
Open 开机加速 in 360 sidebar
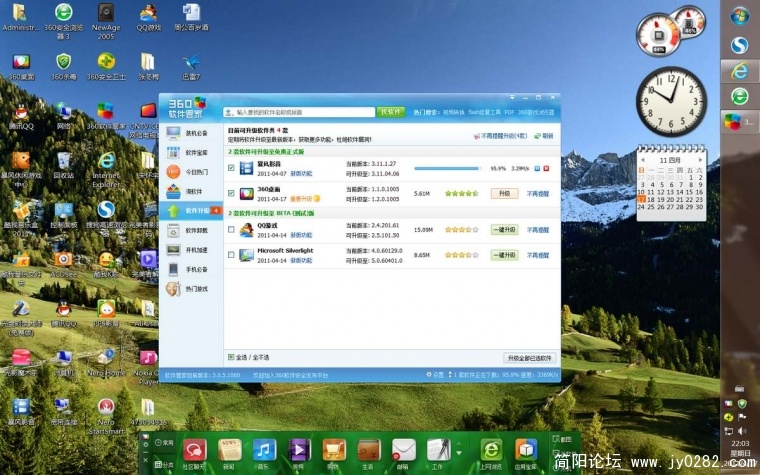pos(191,250)
